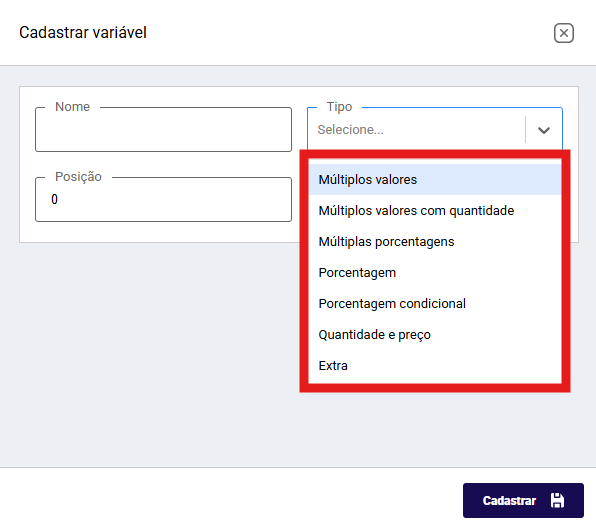
Task: Select Quantidade e preço option
Action: coord(435,335)
